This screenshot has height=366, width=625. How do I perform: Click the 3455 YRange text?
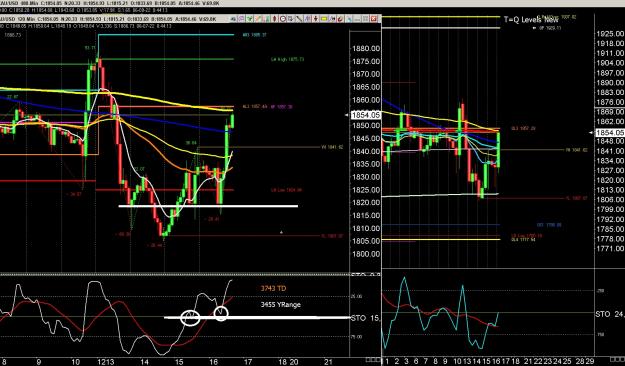[x=281, y=305]
